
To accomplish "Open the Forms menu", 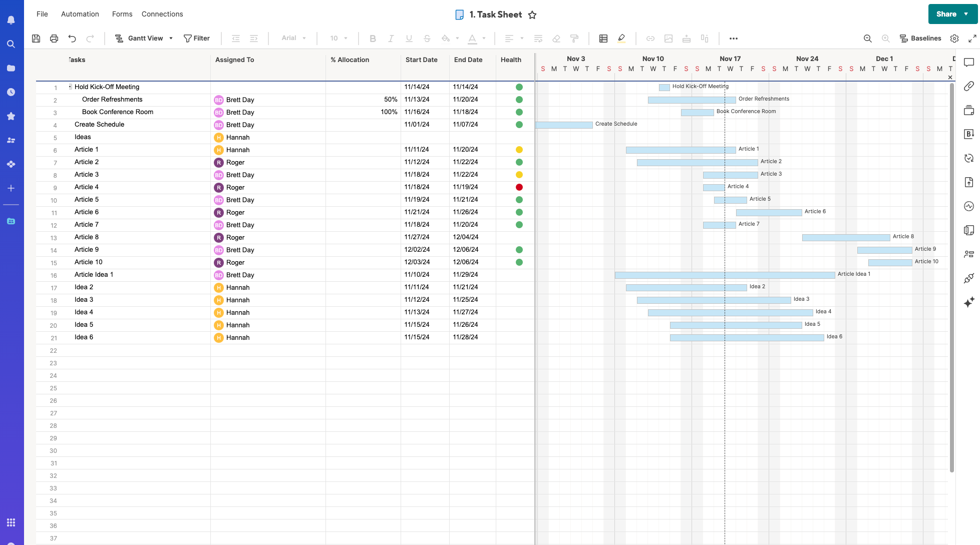I will [122, 14].
